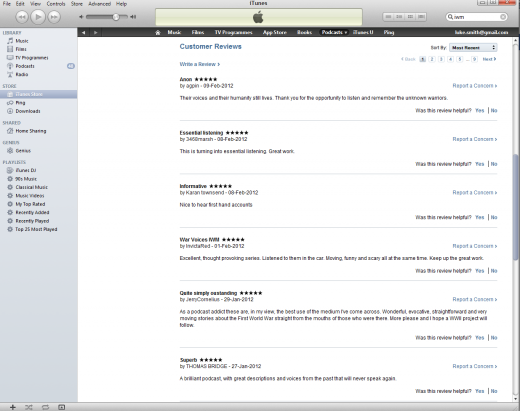Report a Concern on the Anon review
The width and height of the screenshot is (520, 411).
pos(475,86)
